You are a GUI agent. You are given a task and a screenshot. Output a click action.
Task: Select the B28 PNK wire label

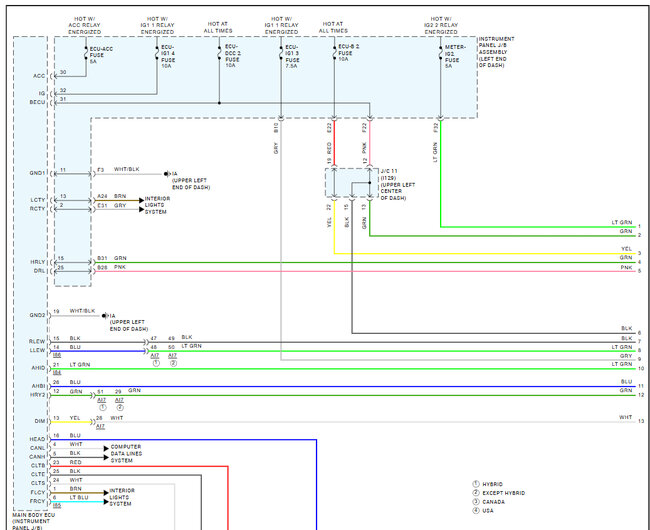tap(112, 267)
